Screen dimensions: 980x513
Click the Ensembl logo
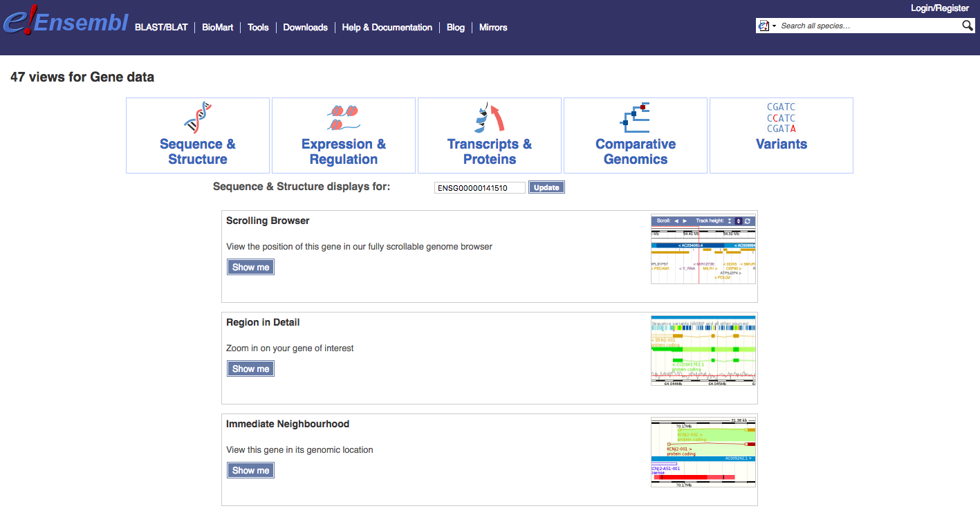(66, 21)
